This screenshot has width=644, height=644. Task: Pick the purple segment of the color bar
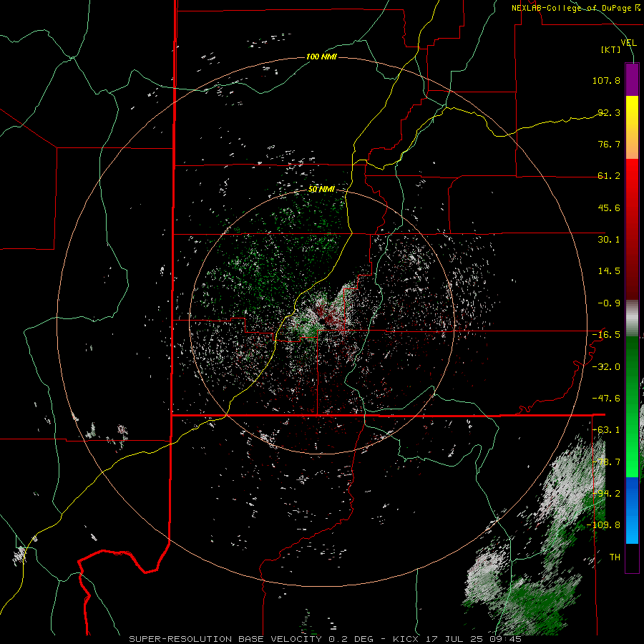pos(632,79)
